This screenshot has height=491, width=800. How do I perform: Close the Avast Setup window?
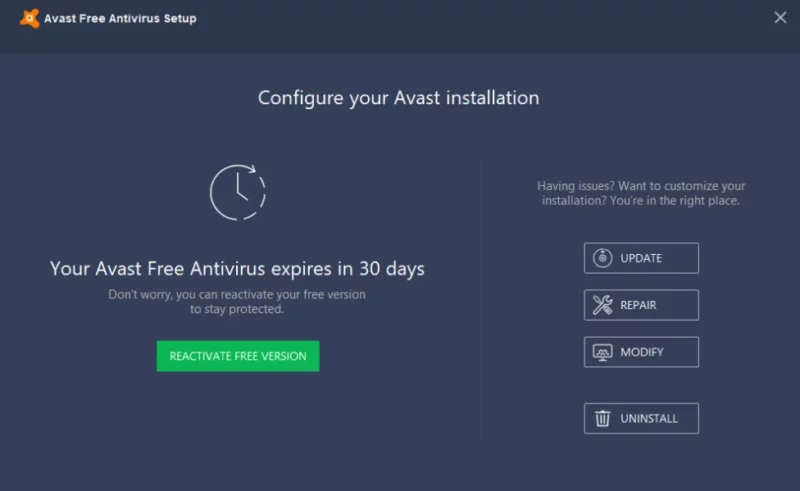tap(780, 18)
